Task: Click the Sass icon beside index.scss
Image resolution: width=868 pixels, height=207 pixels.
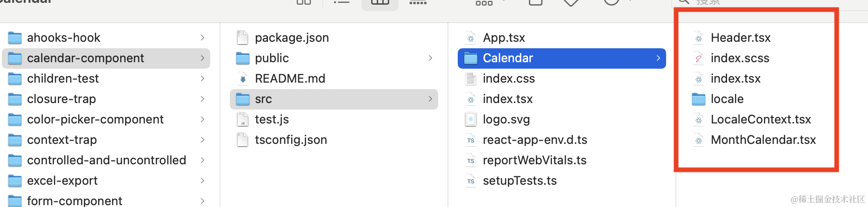Action: (699, 58)
